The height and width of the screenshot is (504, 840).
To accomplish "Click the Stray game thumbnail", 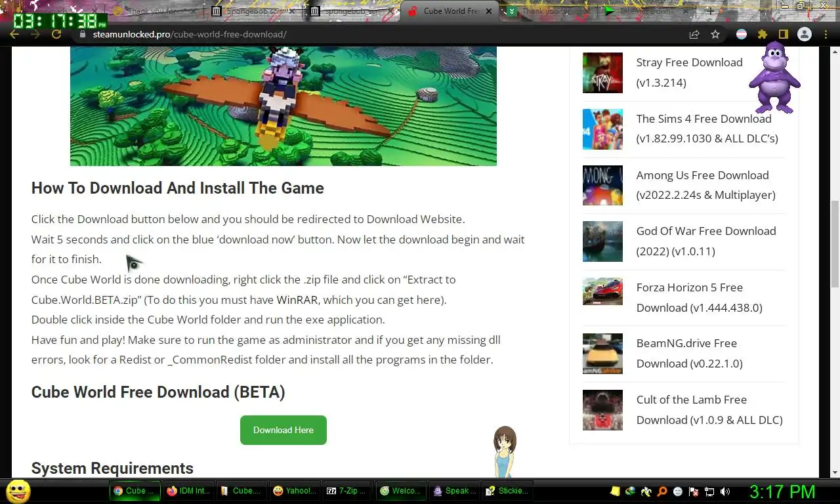I will tap(602, 73).
